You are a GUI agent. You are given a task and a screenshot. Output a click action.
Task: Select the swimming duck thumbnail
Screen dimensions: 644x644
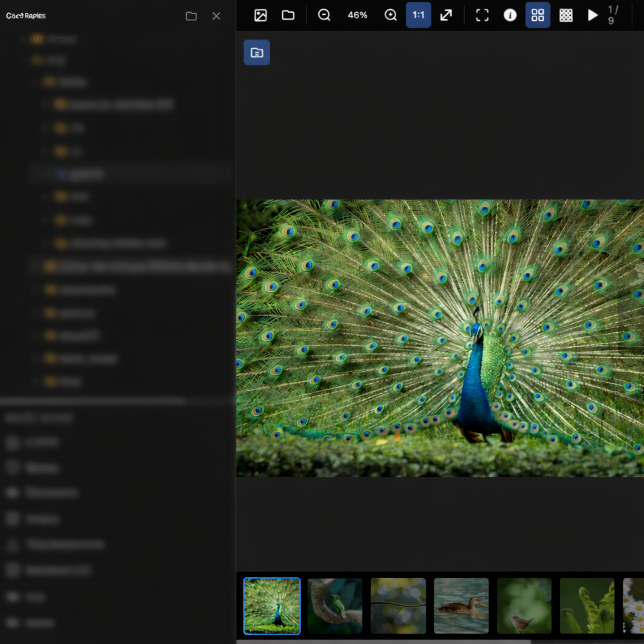click(461, 606)
